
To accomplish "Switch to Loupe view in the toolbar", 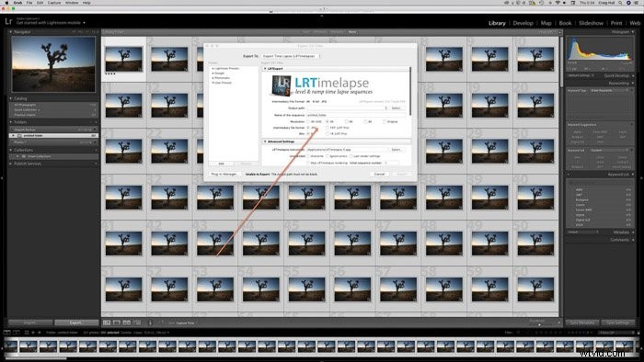I will [x=117, y=323].
